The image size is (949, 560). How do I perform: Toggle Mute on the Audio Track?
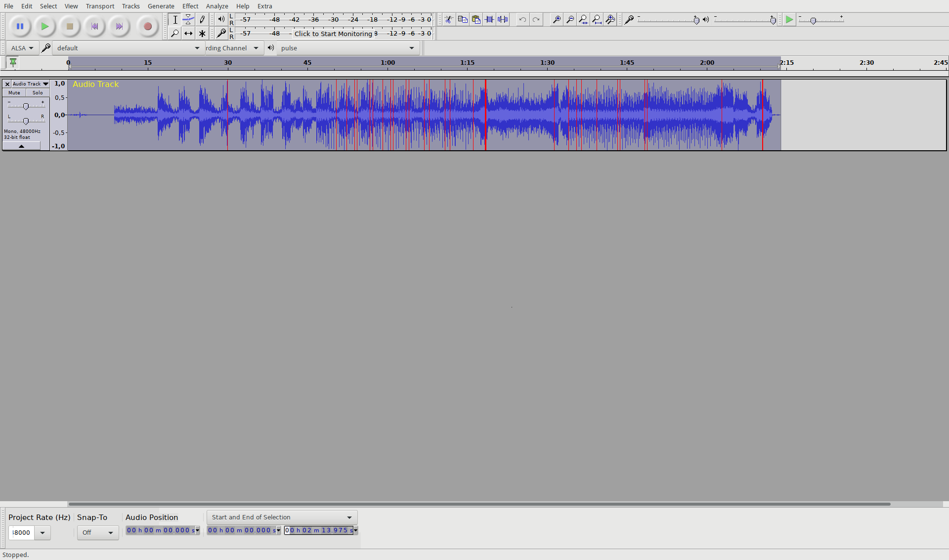click(14, 93)
